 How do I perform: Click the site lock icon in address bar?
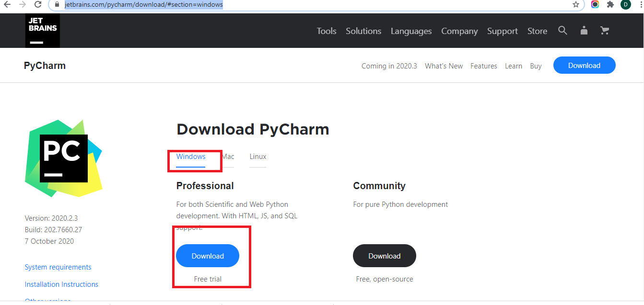[x=57, y=4]
